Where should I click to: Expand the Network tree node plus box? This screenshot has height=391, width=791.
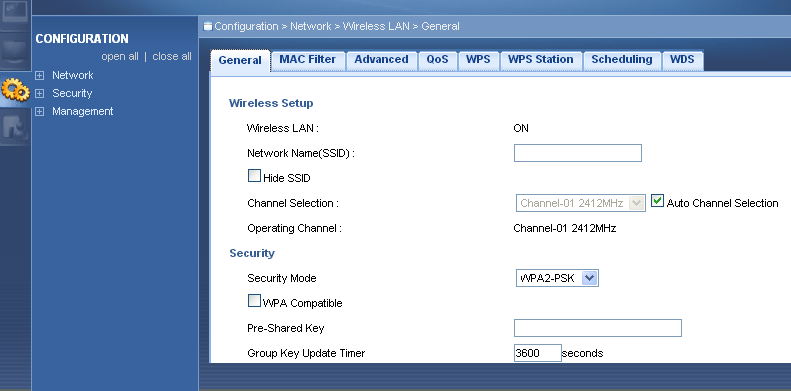click(39, 76)
